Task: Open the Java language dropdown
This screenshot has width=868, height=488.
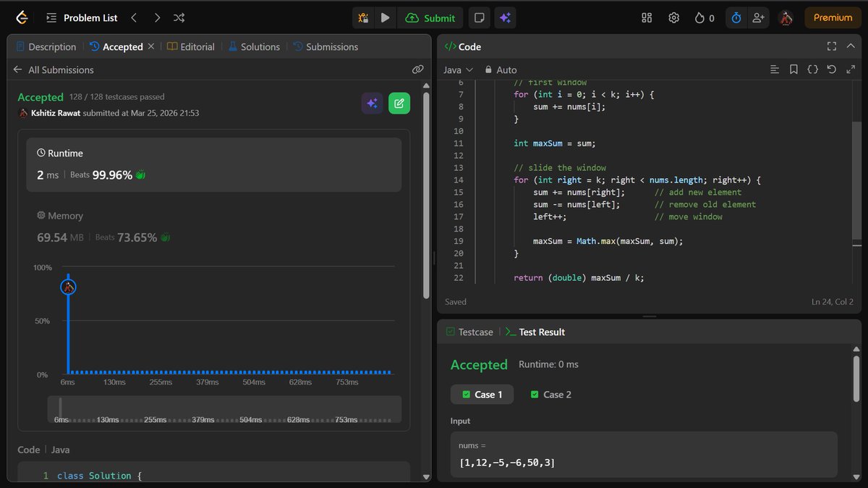Action: pos(458,70)
